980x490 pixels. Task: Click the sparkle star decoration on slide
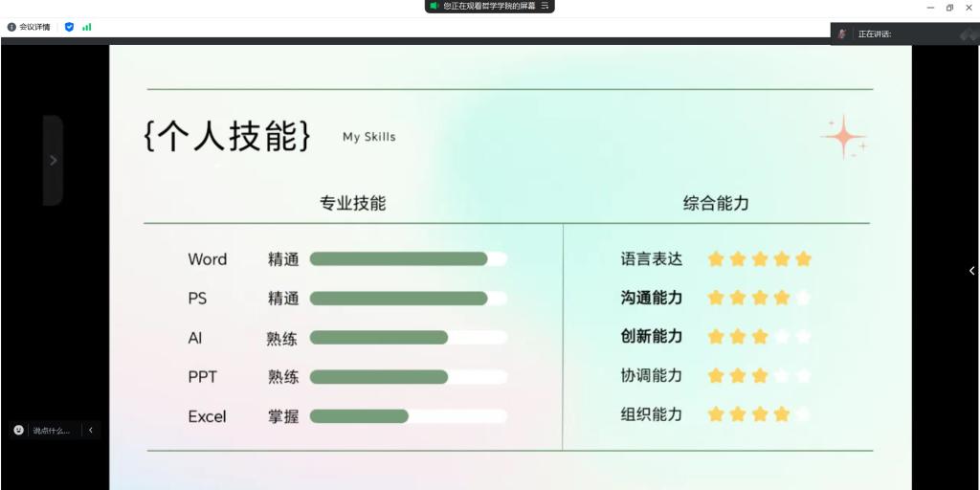(844, 137)
